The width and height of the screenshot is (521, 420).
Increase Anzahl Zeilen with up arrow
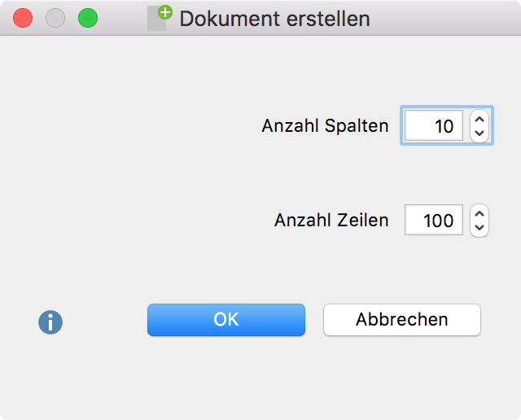click(479, 213)
